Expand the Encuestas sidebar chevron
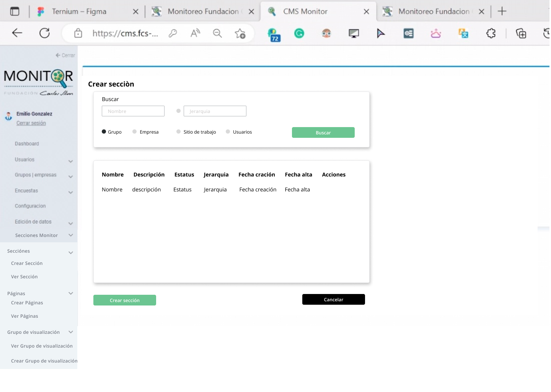This screenshot has width=551, height=392. coord(70,192)
